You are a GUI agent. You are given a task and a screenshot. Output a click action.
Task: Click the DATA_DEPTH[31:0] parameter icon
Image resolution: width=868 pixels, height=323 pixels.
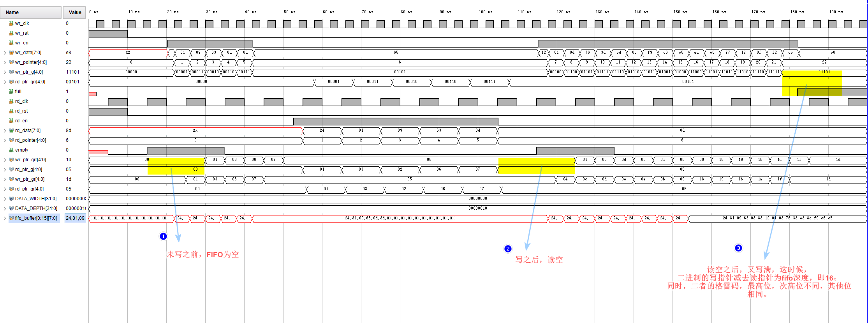point(11,208)
